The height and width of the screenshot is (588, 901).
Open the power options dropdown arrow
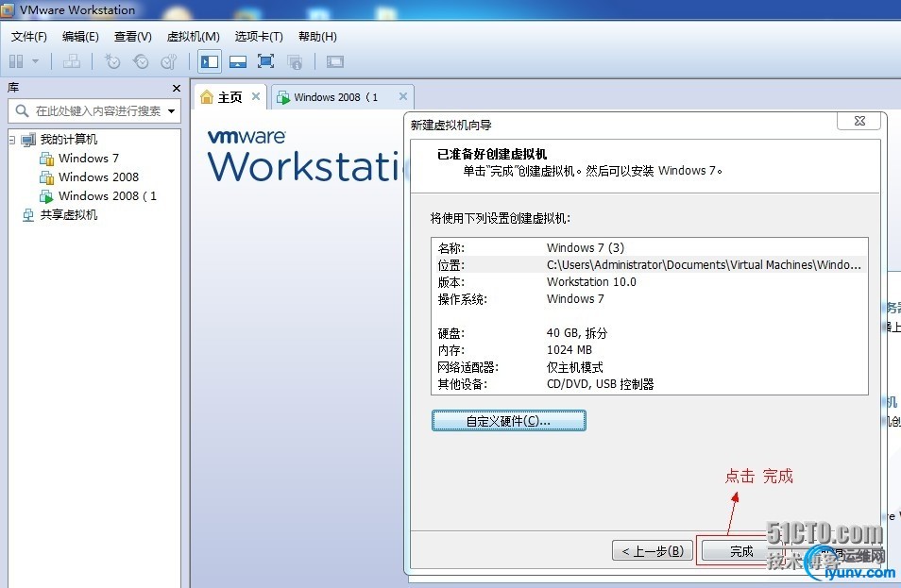pyautogui.click(x=35, y=60)
